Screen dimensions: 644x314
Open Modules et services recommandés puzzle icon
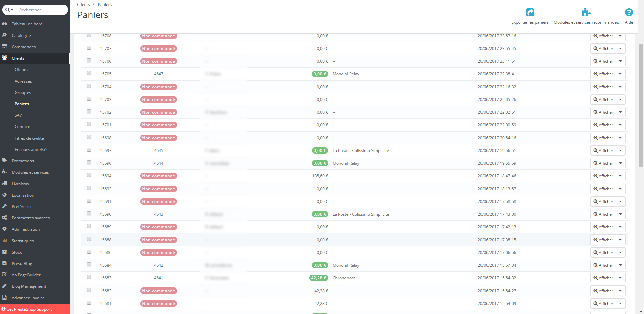[586, 12]
